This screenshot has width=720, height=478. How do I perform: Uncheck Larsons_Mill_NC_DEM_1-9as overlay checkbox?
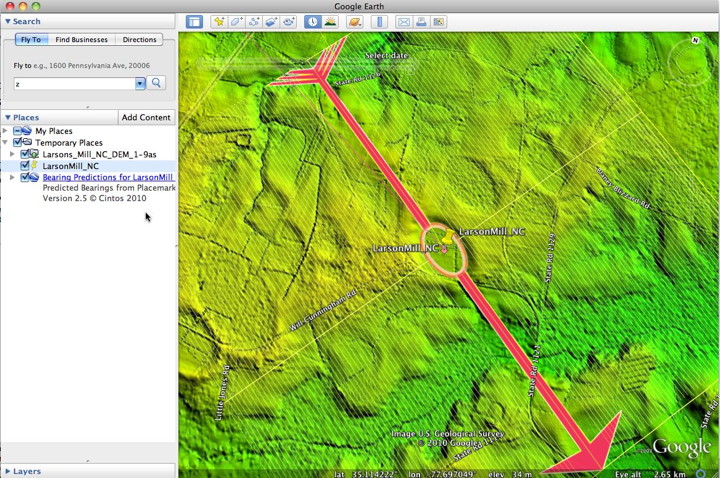[x=25, y=154]
